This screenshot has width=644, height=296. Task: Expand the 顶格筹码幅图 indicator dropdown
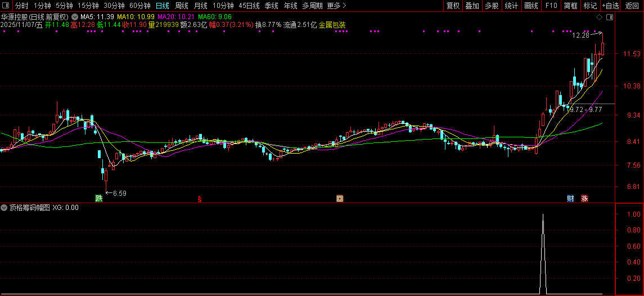tap(4, 207)
